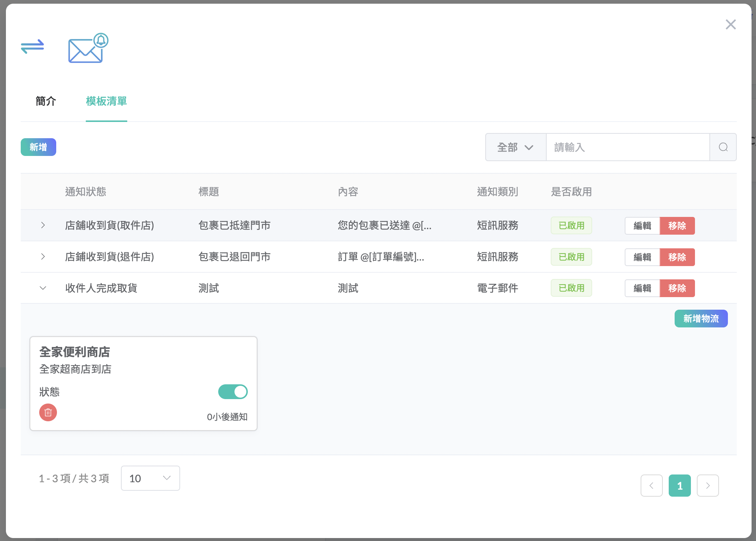Open the 全部 filter dropdown
This screenshot has width=756, height=541.
[x=515, y=147]
